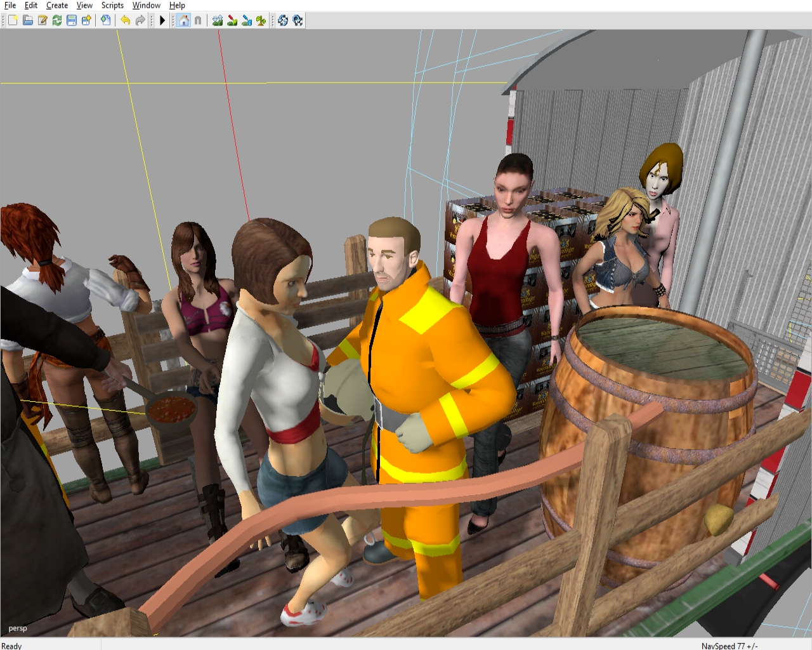
Task: Click the View menu
Action: pyautogui.click(x=84, y=5)
